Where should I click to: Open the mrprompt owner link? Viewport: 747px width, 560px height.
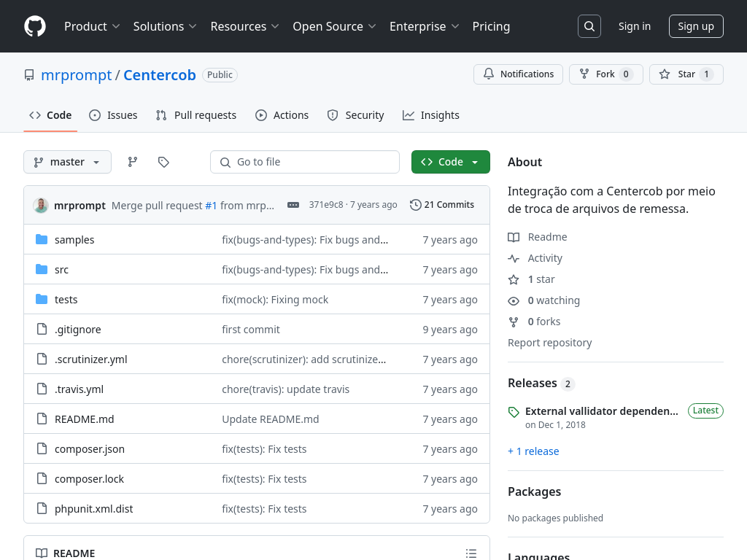pos(76,75)
